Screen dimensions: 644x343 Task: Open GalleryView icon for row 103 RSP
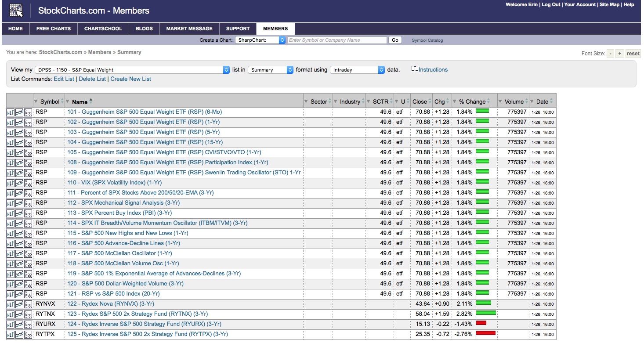coord(19,133)
